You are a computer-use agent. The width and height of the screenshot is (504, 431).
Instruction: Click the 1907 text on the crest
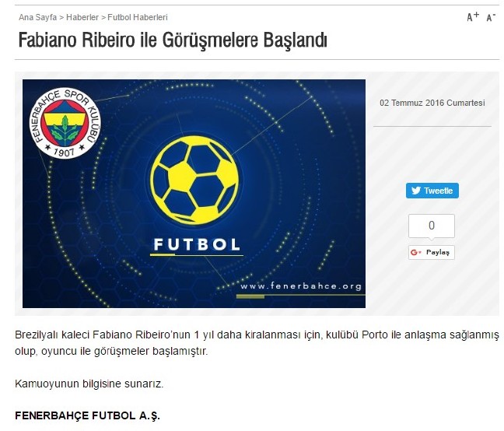click(65, 152)
